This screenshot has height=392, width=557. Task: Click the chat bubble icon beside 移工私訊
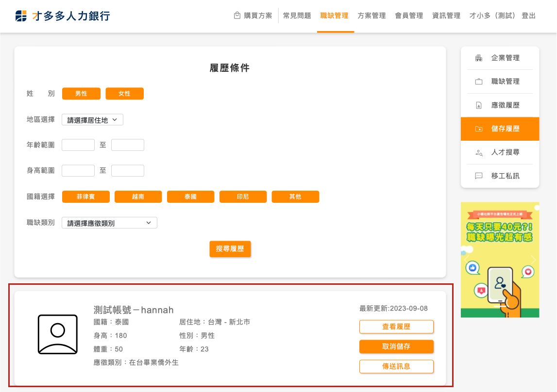(479, 176)
